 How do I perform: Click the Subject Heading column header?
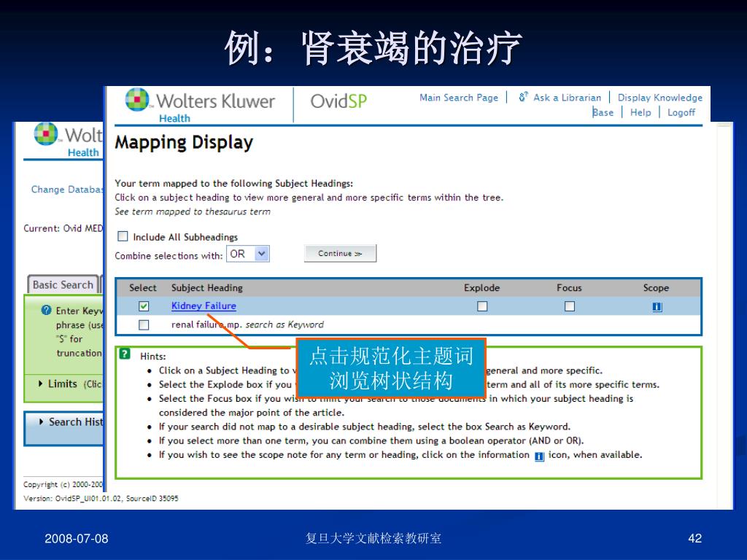coord(206,287)
